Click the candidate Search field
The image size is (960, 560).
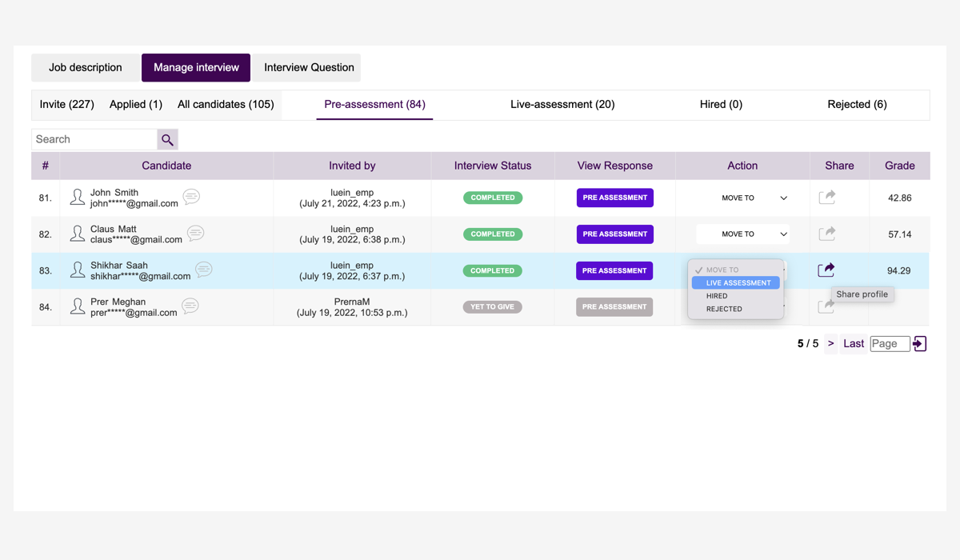click(94, 139)
